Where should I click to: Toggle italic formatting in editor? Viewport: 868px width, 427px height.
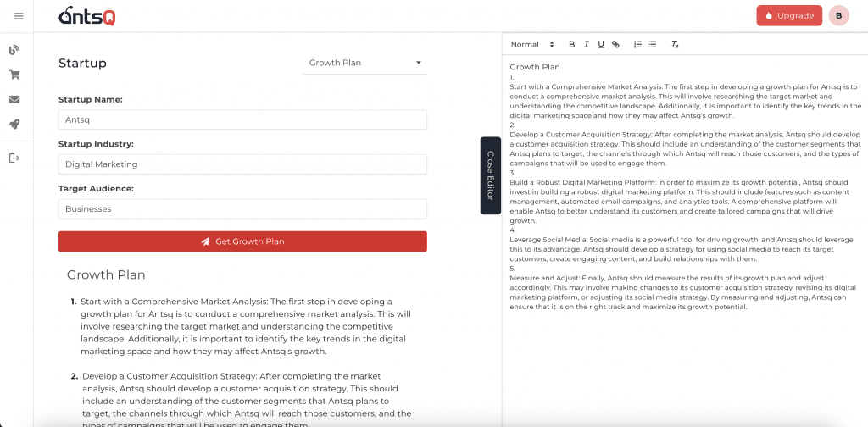[x=587, y=44]
